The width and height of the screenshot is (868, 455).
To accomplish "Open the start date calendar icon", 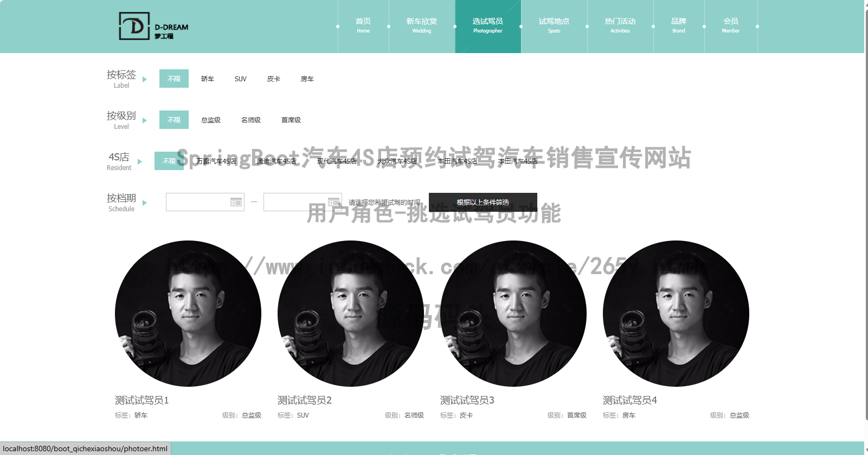I will pos(236,202).
